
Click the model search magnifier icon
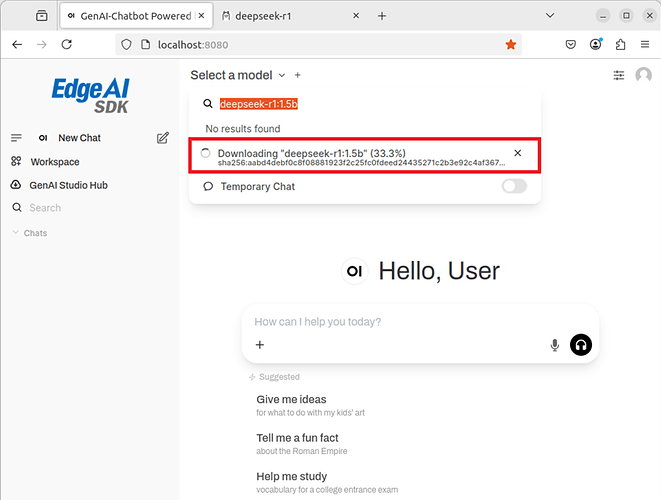pos(208,103)
